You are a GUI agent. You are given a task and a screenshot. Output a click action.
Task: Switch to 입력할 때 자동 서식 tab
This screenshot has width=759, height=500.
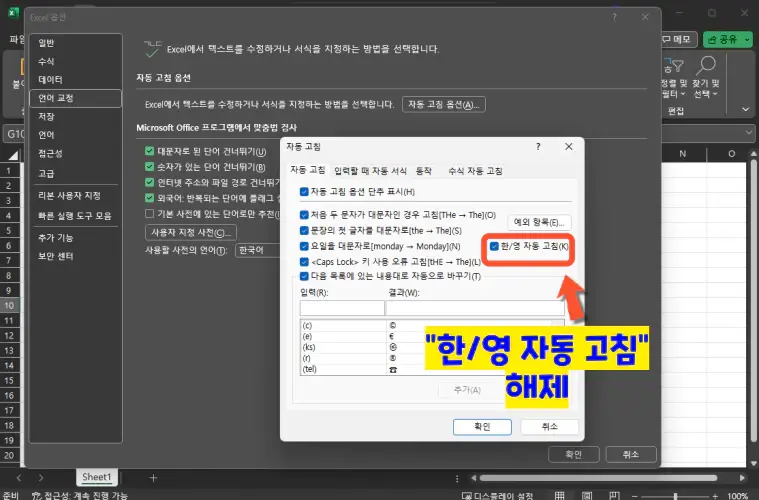370,171
